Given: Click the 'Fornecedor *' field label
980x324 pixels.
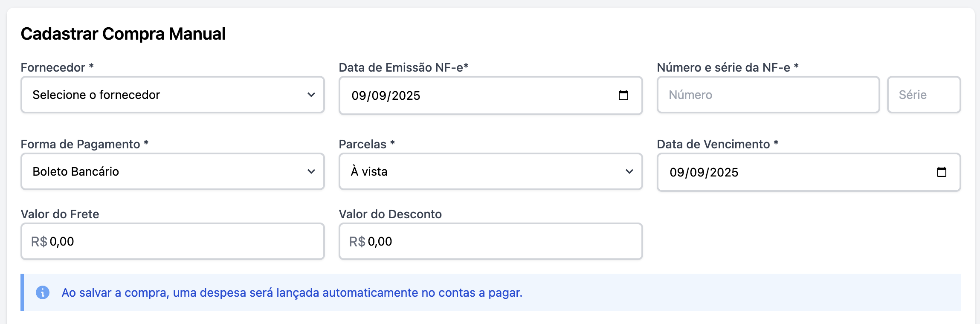Looking at the screenshot, I should [57, 67].
